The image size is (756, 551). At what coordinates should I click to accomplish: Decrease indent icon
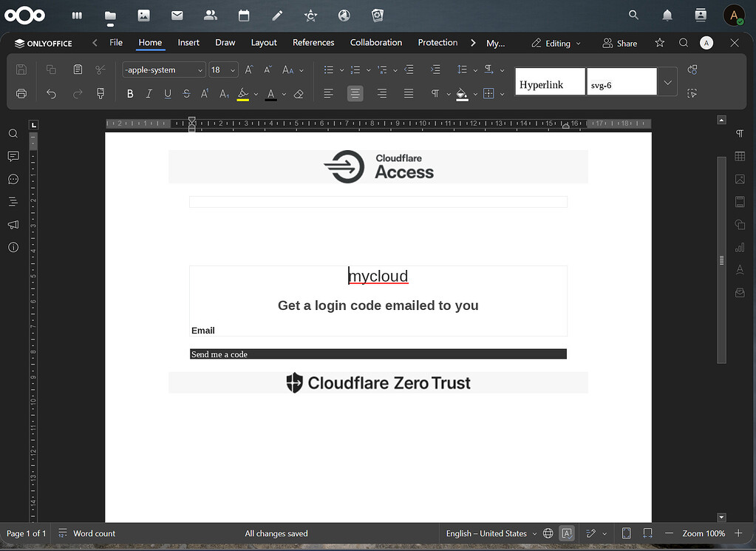tap(409, 70)
